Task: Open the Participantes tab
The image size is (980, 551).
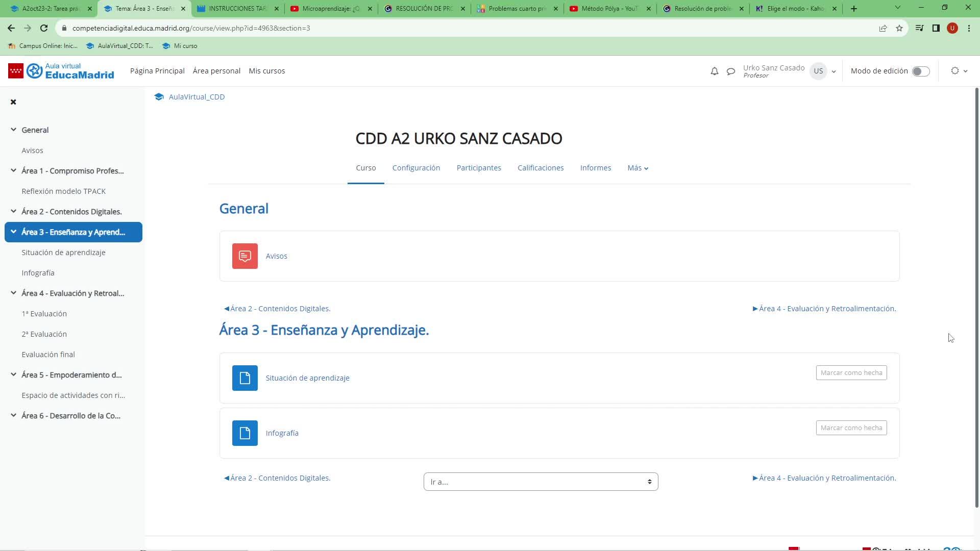Action: click(478, 168)
